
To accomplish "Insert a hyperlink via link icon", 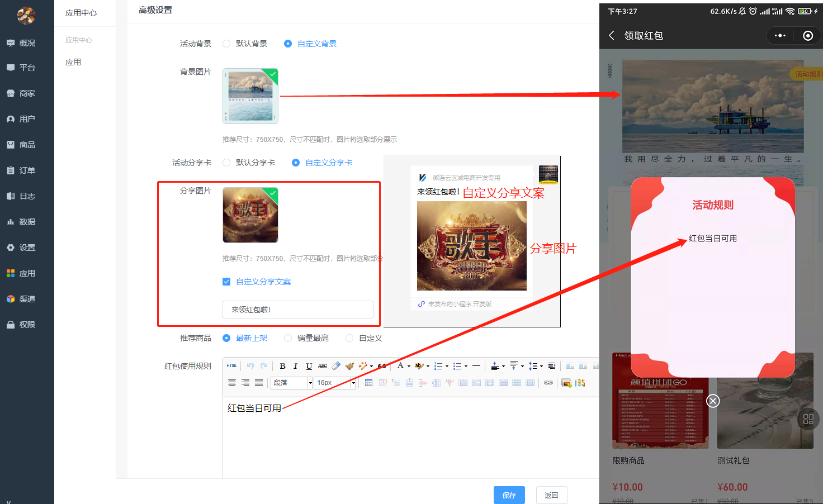I will tap(548, 383).
